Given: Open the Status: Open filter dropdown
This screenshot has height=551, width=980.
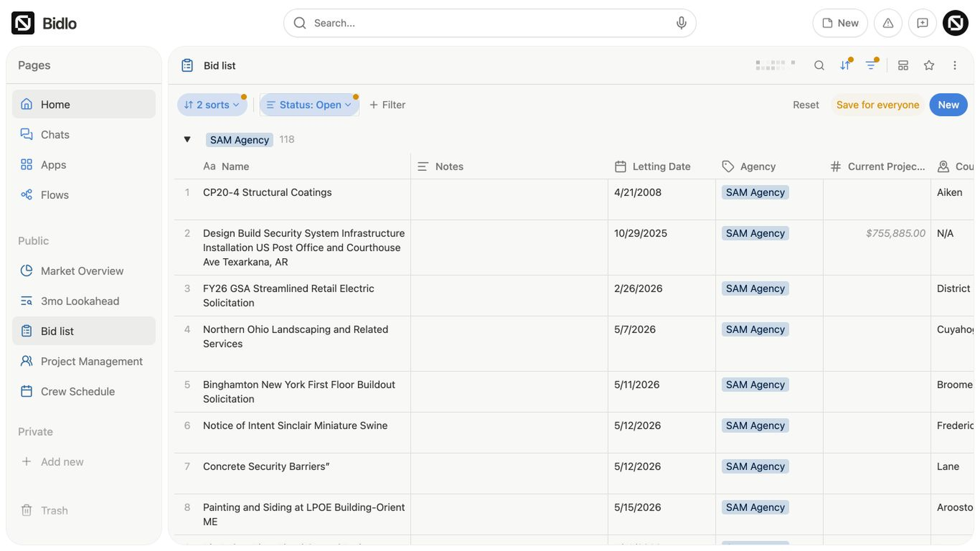Looking at the screenshot, I should (309, 105).
